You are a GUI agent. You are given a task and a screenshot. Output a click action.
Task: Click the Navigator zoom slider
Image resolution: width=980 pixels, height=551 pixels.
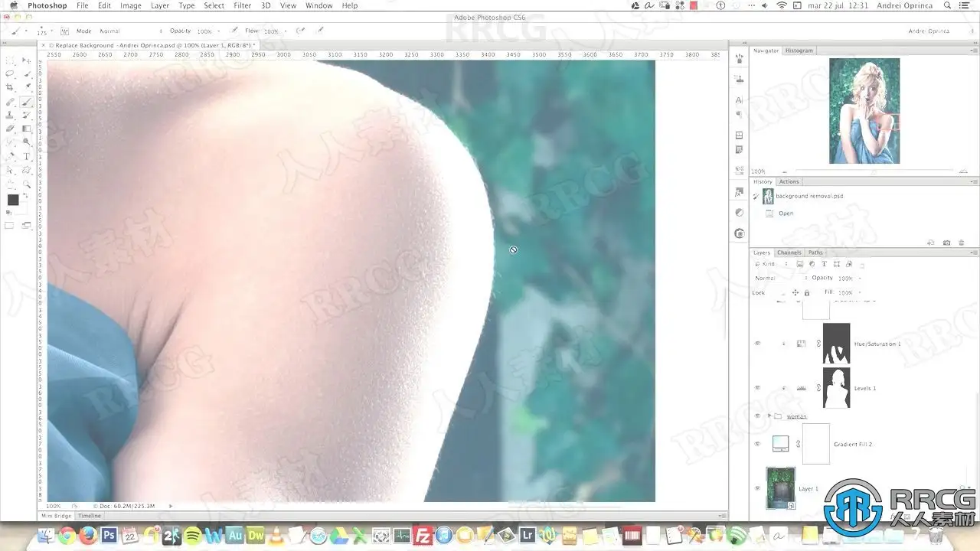point(872,172)
